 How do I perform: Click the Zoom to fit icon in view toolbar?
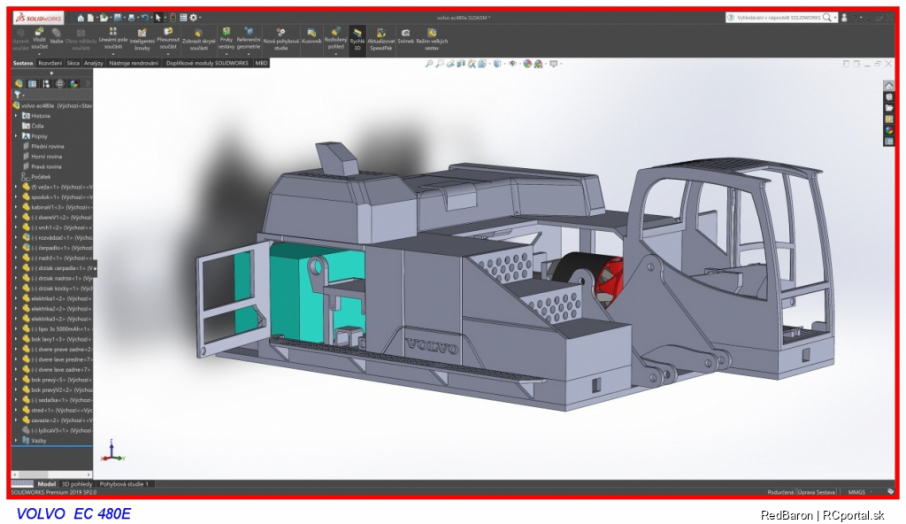click(x=429, y=64)
